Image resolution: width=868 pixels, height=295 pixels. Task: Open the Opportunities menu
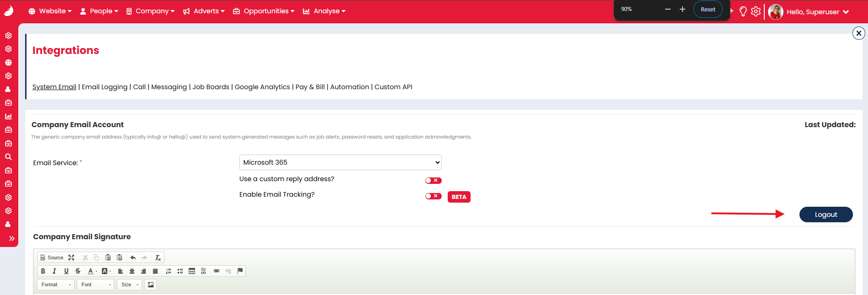[264, 11]
